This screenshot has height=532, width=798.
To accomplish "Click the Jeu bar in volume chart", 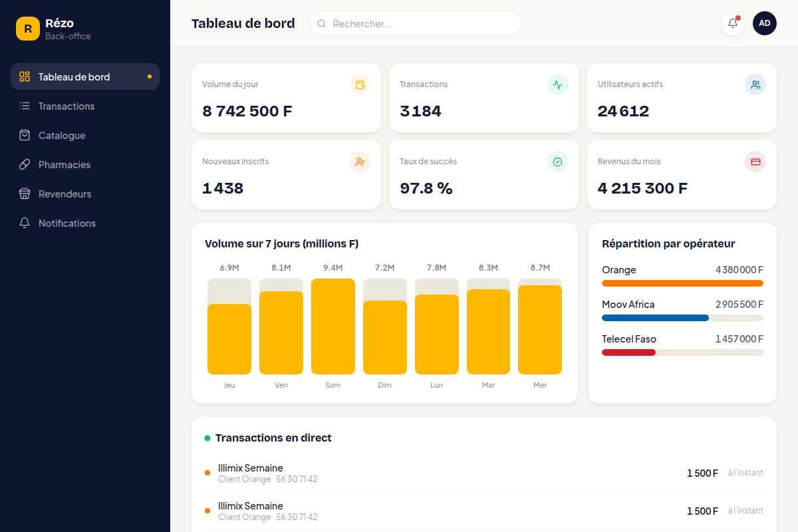I will point(229,339).
